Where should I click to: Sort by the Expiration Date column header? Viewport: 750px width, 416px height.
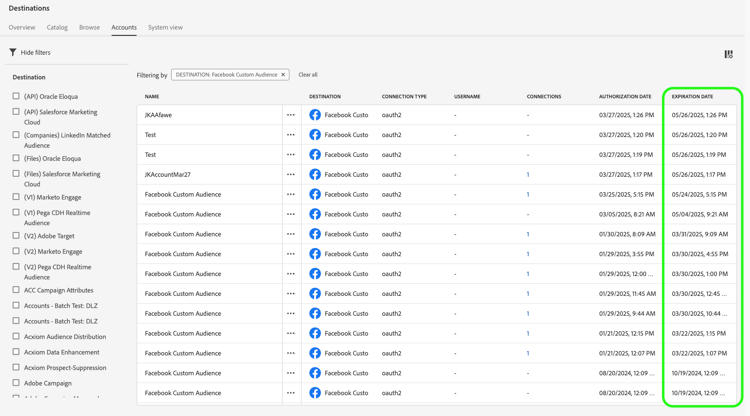pyautogui.click(x=692, y=97)
